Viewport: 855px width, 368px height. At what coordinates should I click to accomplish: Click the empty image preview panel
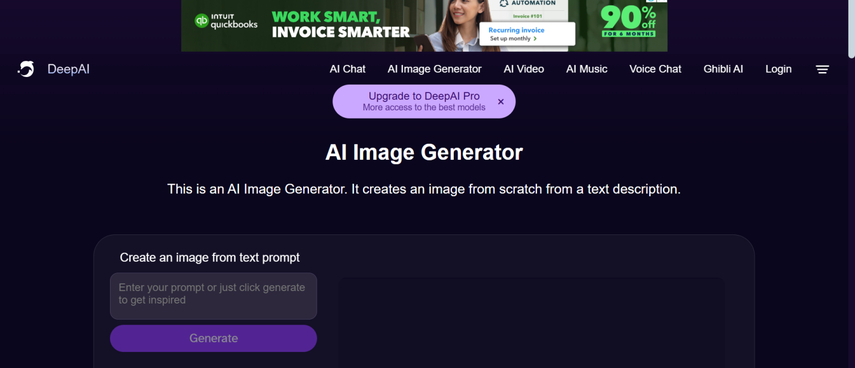coord(531,323)
